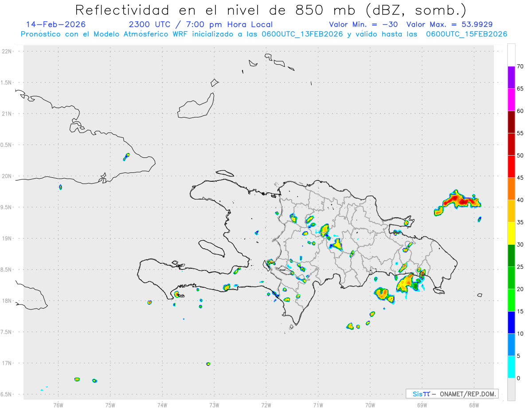Select the bright green 15–20 dBZ colorbar segment
This screenshot has height=411, width=532.
tap(511, 300)
